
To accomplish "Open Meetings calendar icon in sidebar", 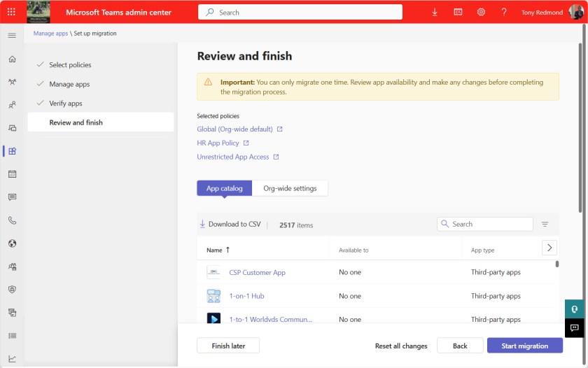I will click(x=12, y=174).
